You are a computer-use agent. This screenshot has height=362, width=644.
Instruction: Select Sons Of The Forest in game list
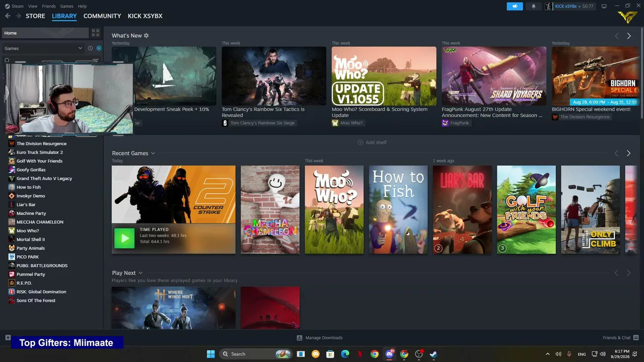pyautogui.click(x=36, y=301)
